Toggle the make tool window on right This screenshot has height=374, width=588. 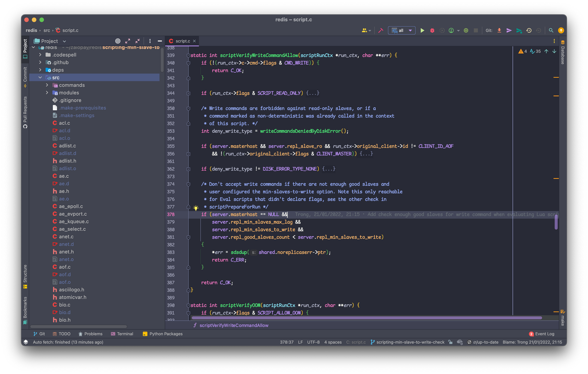(x=563, y=318)
